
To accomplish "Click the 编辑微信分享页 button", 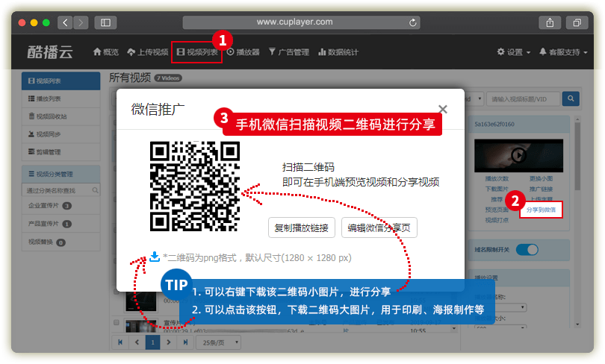I will (x=379, y=228).
